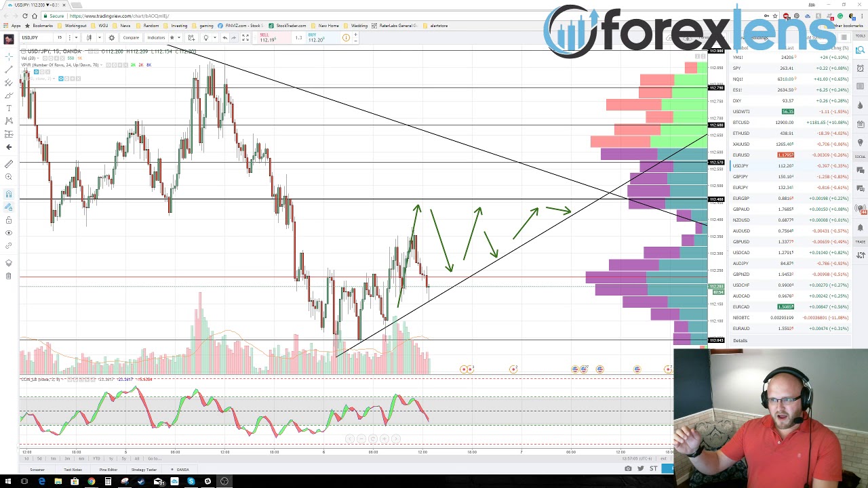Image resolution: width=868 pixels, height=488 pixels.
Task: Select the ruler measure tool
Action: click(x=9, y=163)
